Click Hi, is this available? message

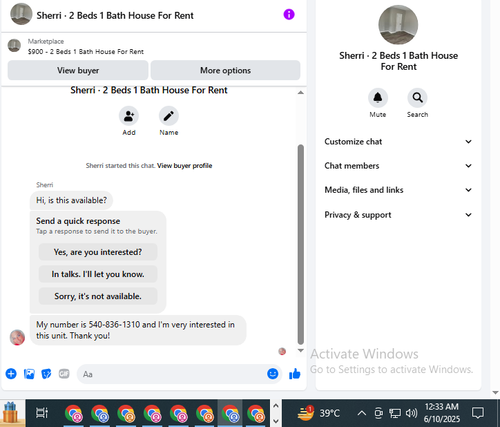71,200
